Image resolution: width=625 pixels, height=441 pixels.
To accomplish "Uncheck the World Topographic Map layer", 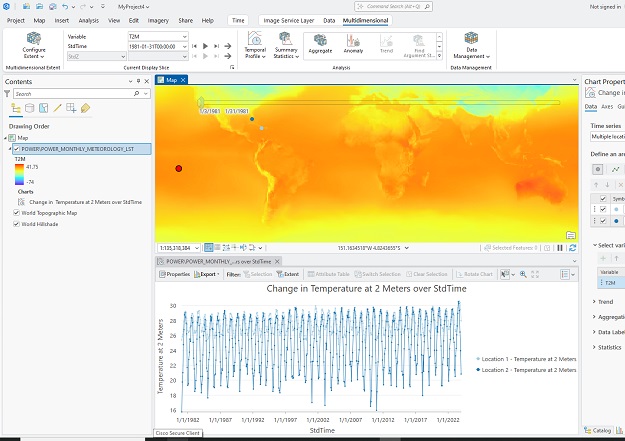I will pyautogui.click(x=17, y=213).
